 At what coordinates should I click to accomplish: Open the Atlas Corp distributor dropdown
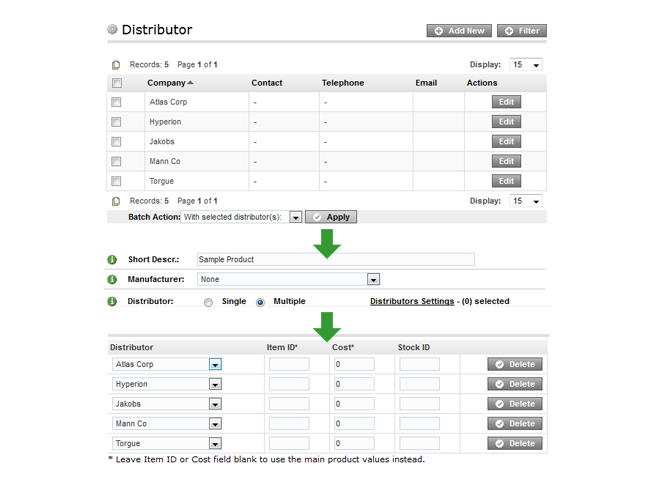[167, 364]
